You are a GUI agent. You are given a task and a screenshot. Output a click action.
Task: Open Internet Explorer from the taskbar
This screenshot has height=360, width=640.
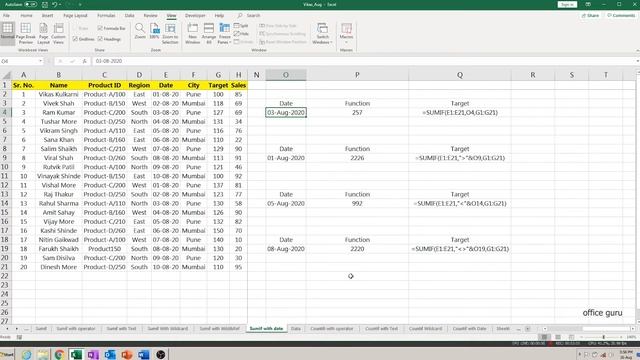[x=26, y=354]
